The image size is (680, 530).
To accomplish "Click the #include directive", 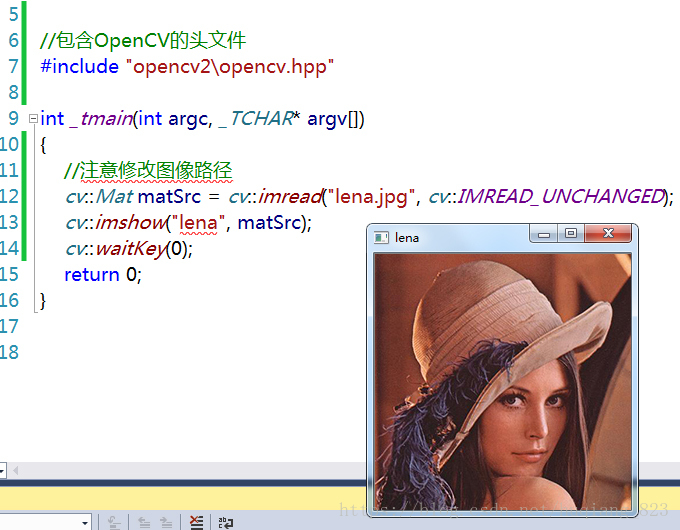I will (x=79, y=66).
